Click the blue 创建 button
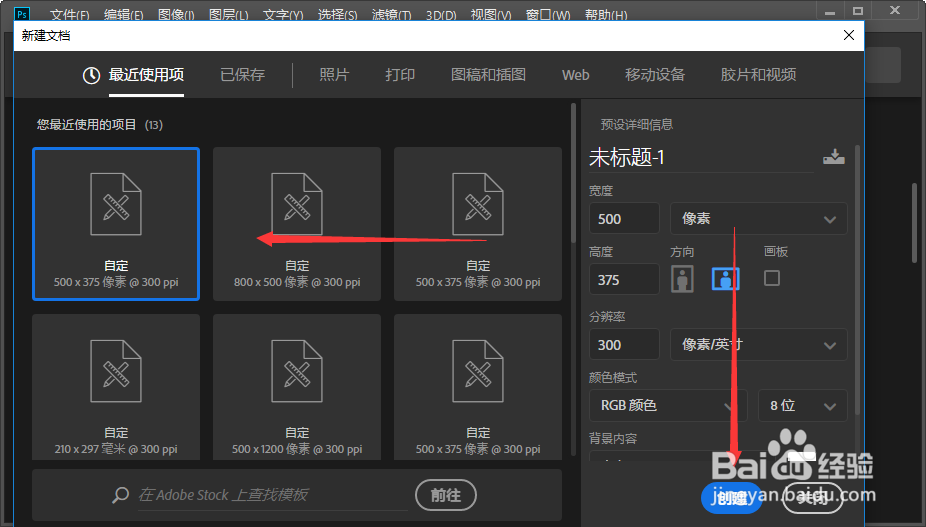This screenshot has width=926, height=527. (731, 498)
